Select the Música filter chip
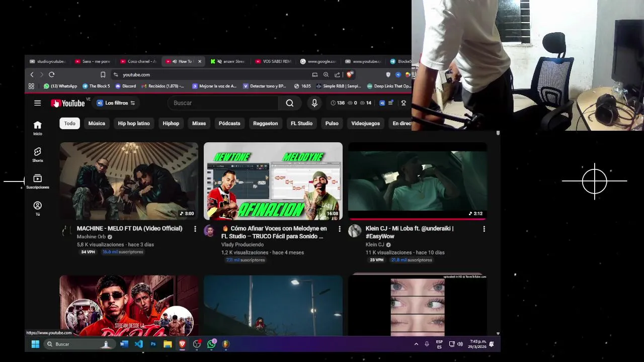644x362 pixels. click(x=97, y=123)
